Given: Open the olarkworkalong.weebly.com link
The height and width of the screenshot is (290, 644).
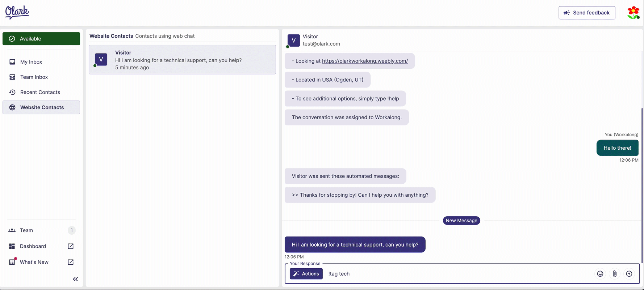Looking at the screenshot, I should [365, 61].
